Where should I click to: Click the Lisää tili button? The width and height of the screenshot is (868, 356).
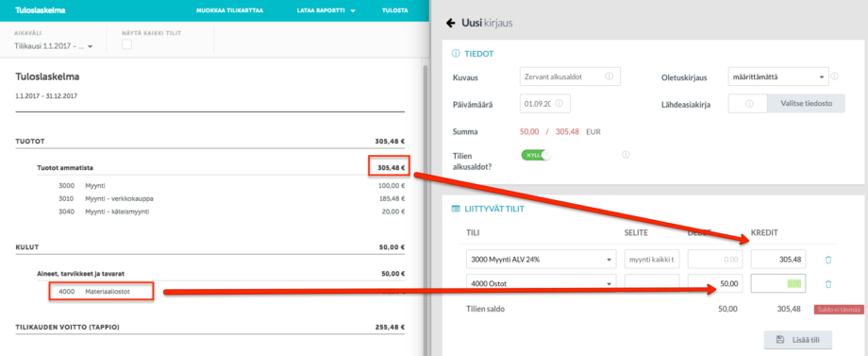coord(797,339)
